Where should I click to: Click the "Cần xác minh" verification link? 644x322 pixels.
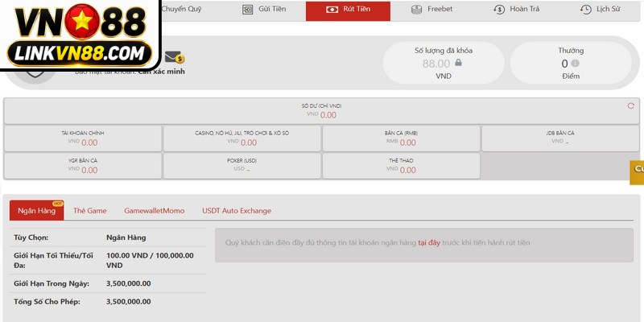(x=162, y=72)
